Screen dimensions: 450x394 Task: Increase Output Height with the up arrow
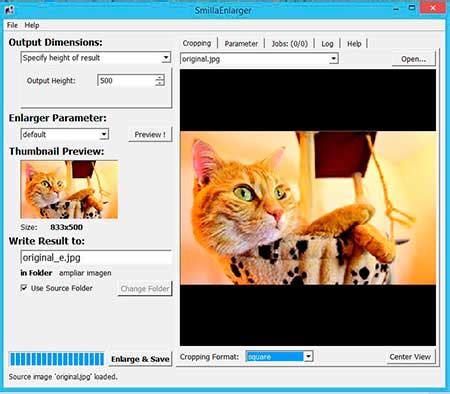pos(160,77)
